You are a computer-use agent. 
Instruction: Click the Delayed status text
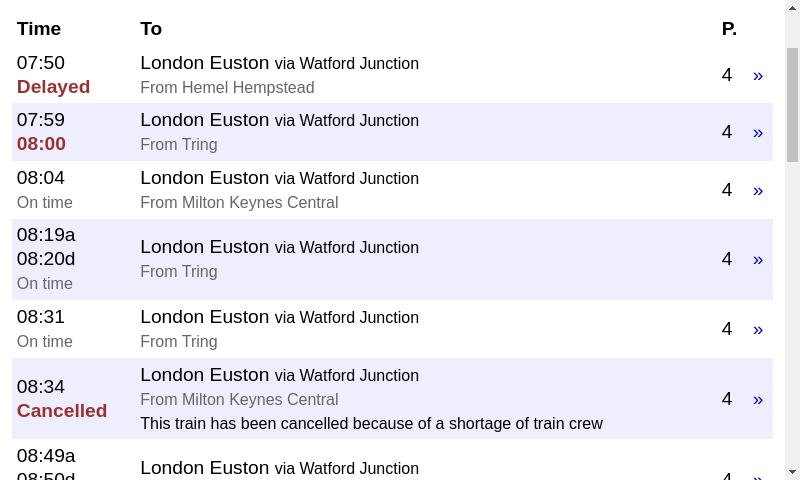pos(53,87)
